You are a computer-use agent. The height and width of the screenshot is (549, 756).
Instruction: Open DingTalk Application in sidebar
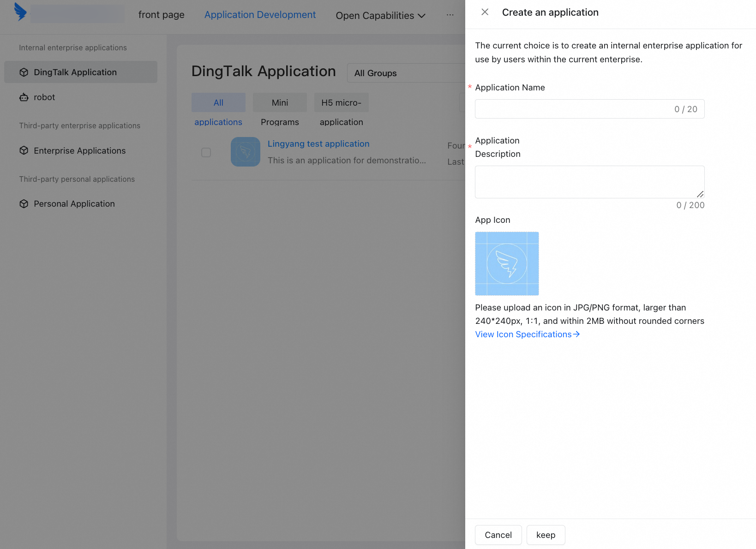click(x=81, y=72)
